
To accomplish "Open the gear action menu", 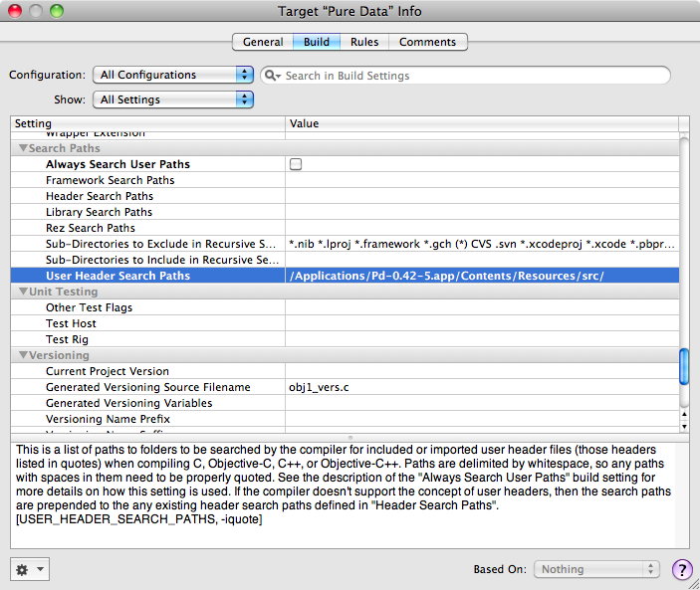I will (30, 569).
